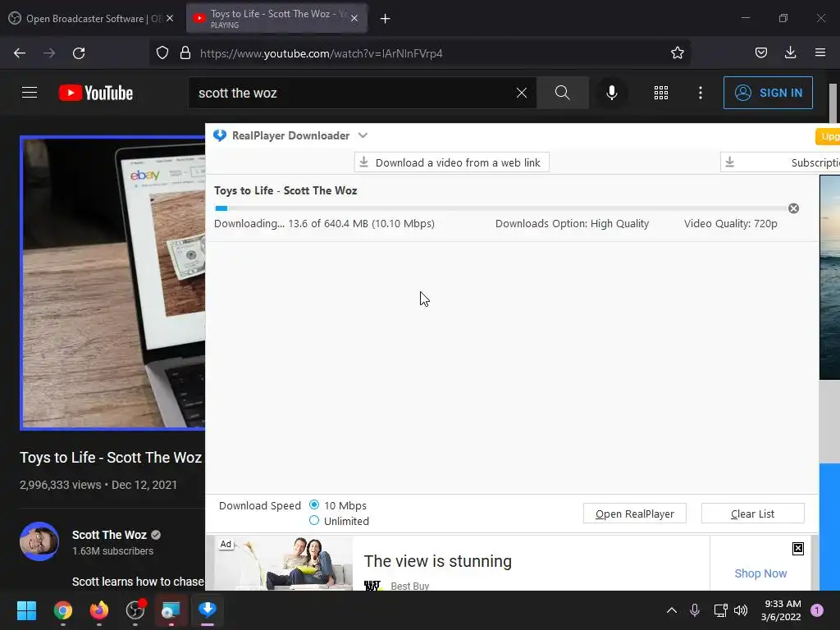Open the screen-recorder app in the taskbar
Screen dimensions: 840x630
point(171,610)
